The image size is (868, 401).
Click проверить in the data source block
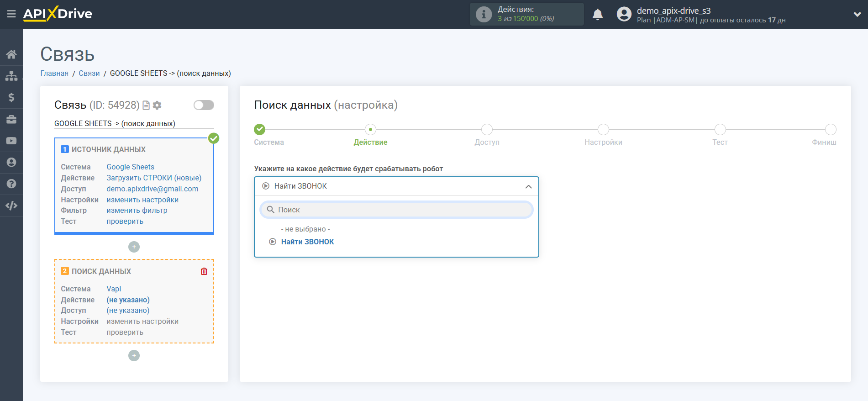tap(125, 222)
